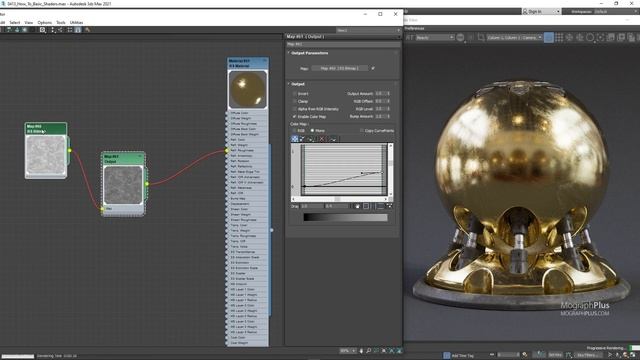This screenshot has height=360, width=640.
Task: Enable the Clamp checkbox
Action: point(294,101)
